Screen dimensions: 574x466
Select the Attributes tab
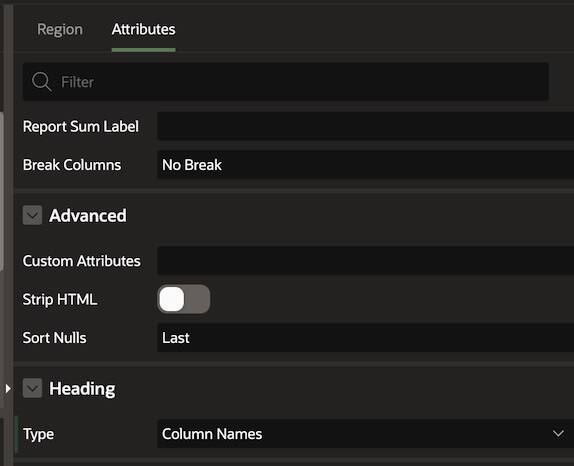point(144,29)
